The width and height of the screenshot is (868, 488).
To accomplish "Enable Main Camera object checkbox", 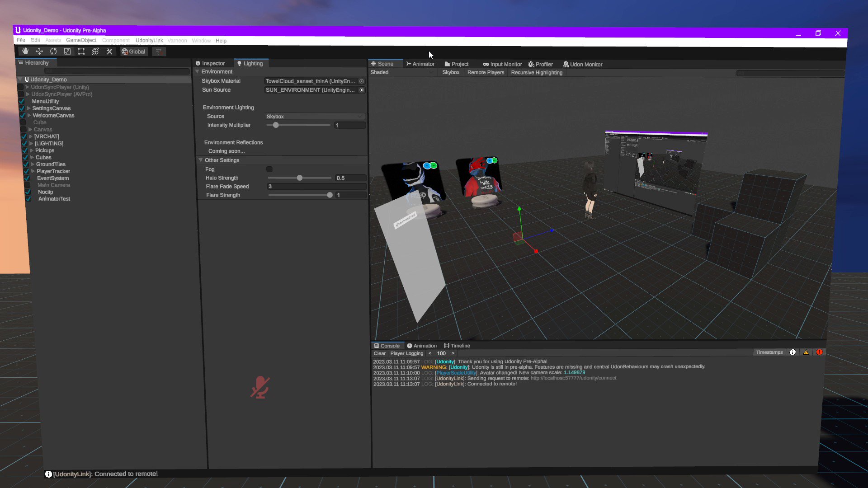I will point(28,185).
